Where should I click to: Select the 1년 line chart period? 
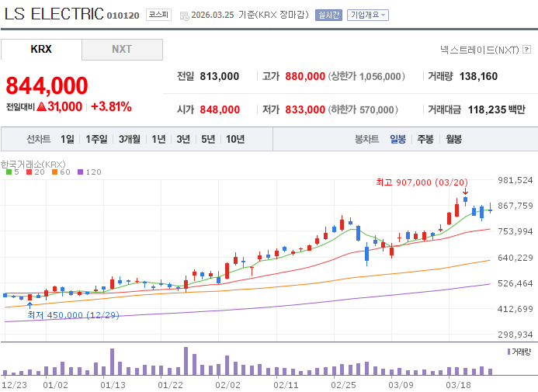pyautogui.click(x=158, y=139)
